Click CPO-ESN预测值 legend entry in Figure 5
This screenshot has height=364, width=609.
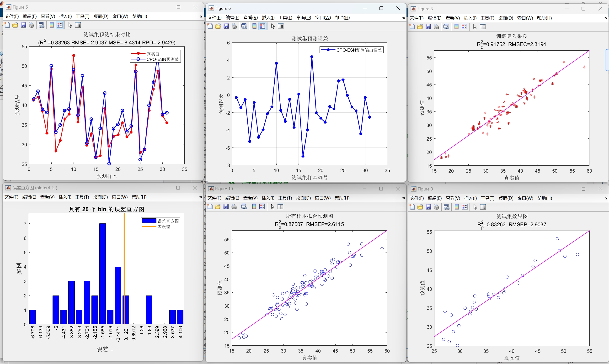tap(162, 59)
